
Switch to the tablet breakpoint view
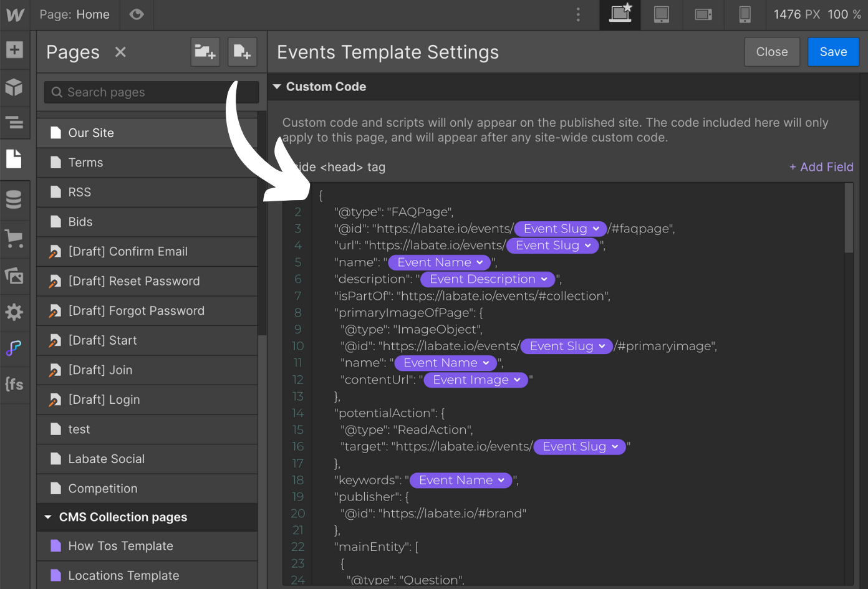click(662, 14)
